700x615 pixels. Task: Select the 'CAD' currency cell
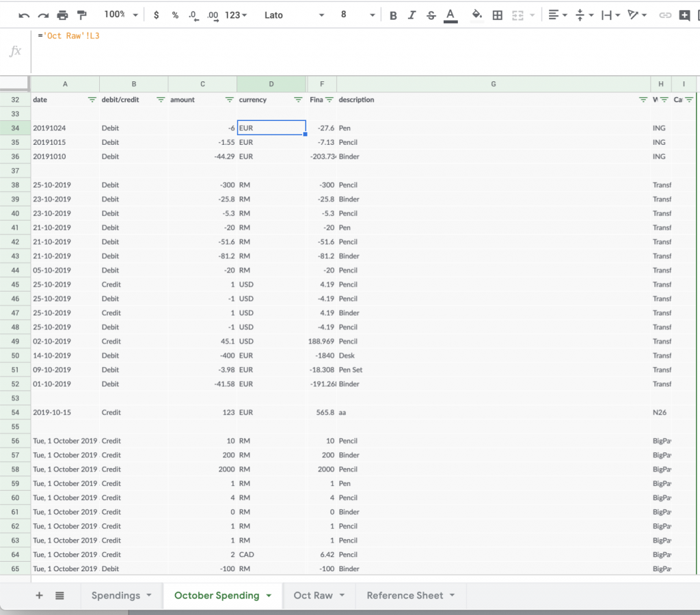[x=271, y=555]
